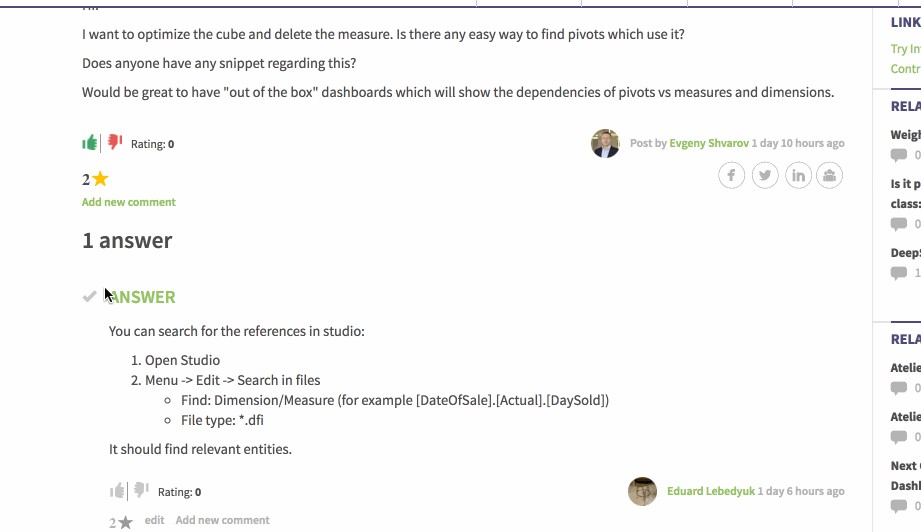The image size is (921, 532).
Task: Open Evgeny Shvarov's profile link
Action: click(x=709, y=143)
